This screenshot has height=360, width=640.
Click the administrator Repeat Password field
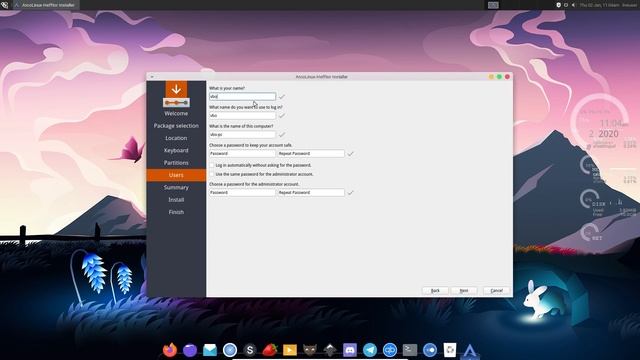(x=311, y=192)
